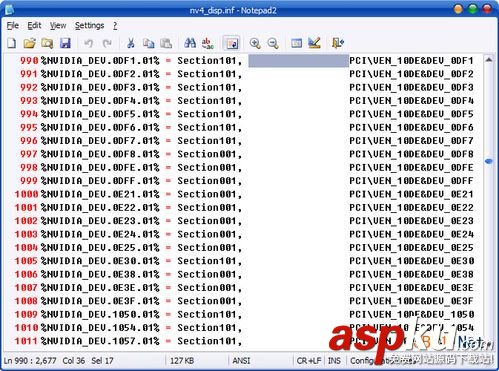Click the highlighted selection on line 990
This screenshot has width=499, height=371.
(x=298, y=61)
